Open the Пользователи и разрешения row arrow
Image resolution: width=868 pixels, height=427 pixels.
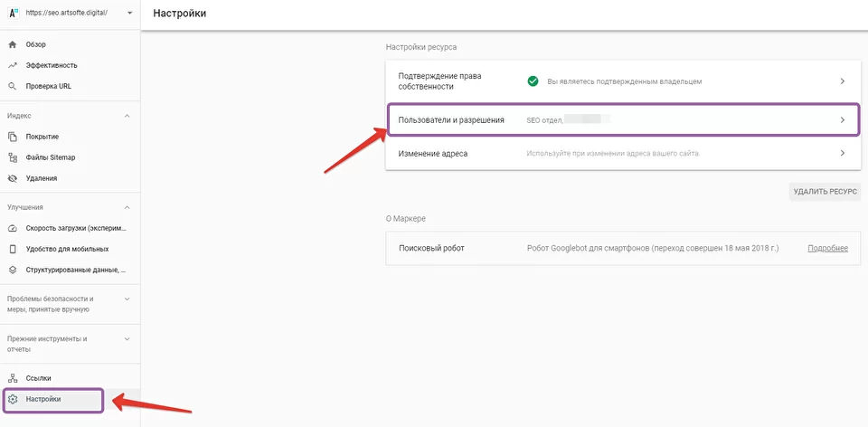tap(843, 119)
